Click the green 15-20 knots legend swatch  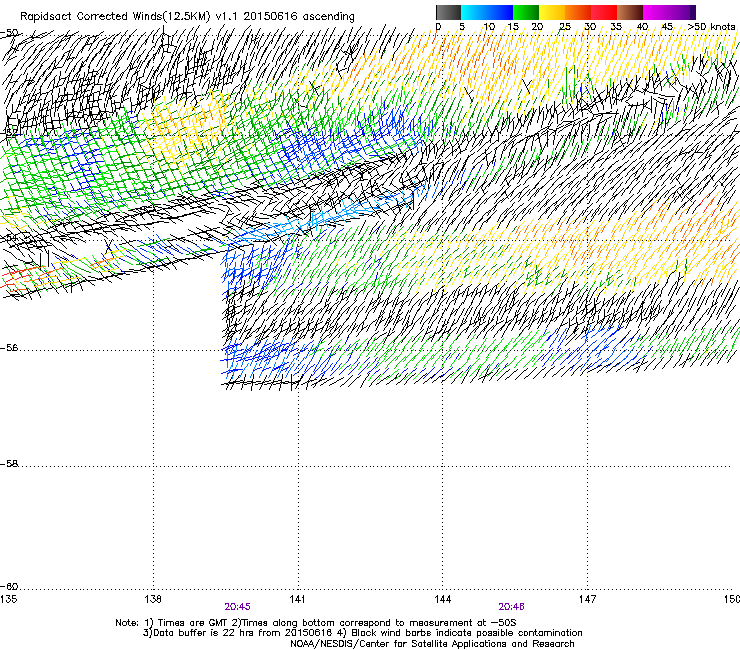(x=526, y=12)
